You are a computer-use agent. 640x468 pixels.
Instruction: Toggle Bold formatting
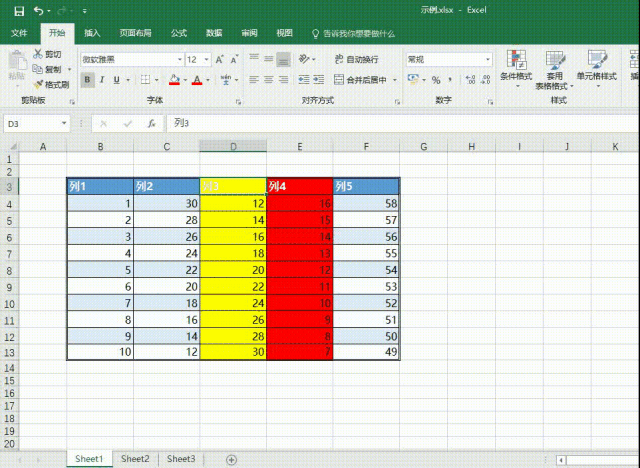[88, 80]
